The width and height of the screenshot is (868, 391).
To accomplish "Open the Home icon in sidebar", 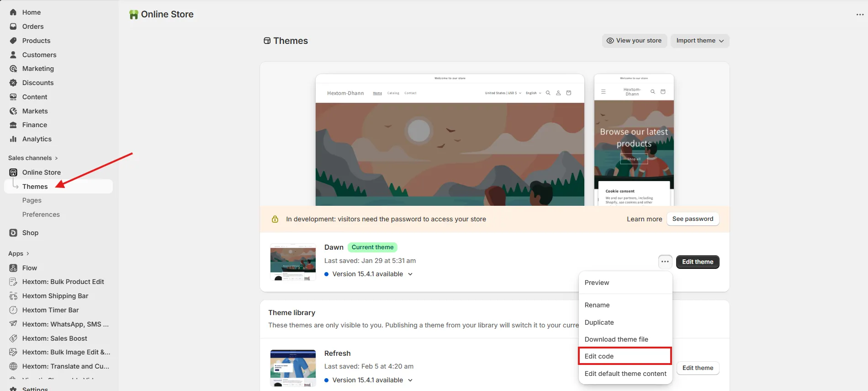I will (13, 12).
